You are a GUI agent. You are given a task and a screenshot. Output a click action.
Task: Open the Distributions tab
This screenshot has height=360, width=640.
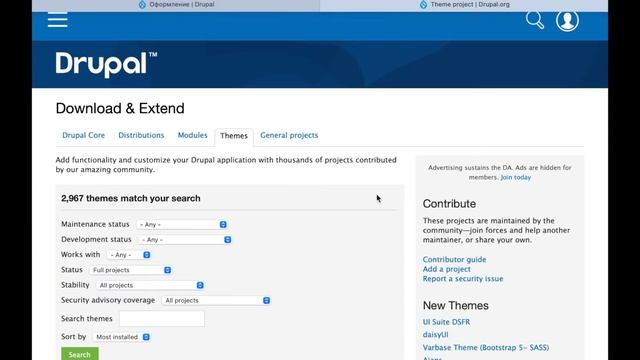coord(141,135)
